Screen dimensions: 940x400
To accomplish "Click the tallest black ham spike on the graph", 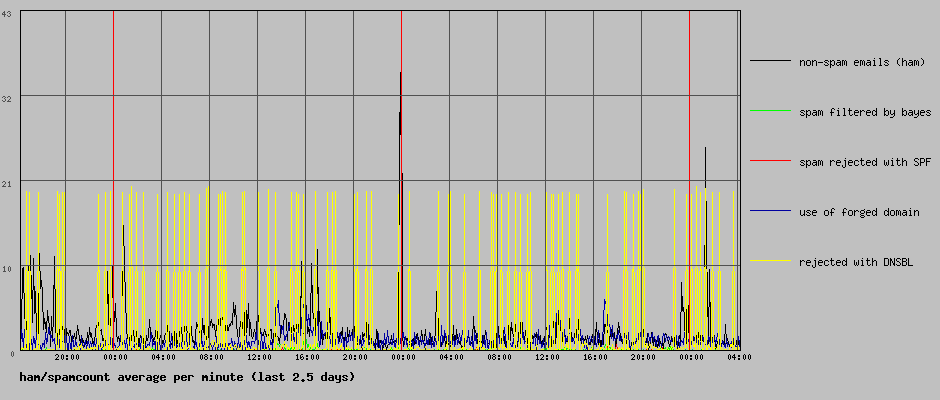I will click(x=400, y=210).
